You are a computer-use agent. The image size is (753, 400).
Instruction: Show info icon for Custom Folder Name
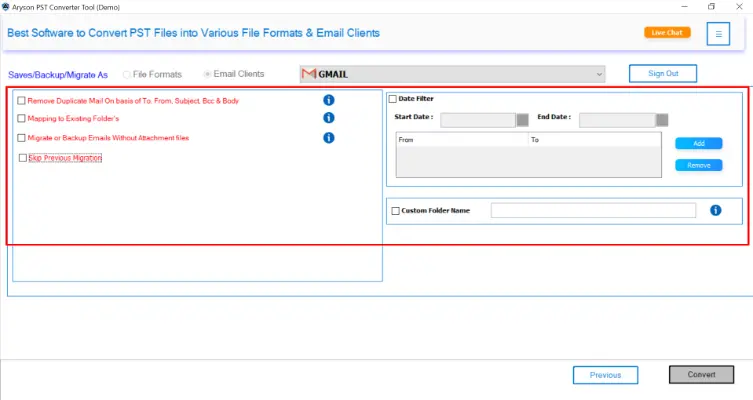(716, 210)
